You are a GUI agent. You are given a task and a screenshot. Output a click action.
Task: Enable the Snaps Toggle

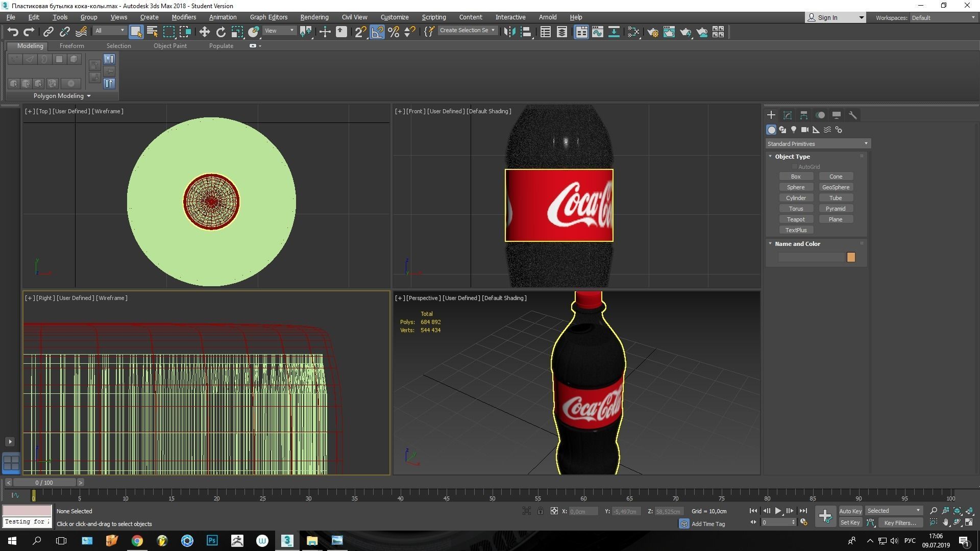pos(360,32)
